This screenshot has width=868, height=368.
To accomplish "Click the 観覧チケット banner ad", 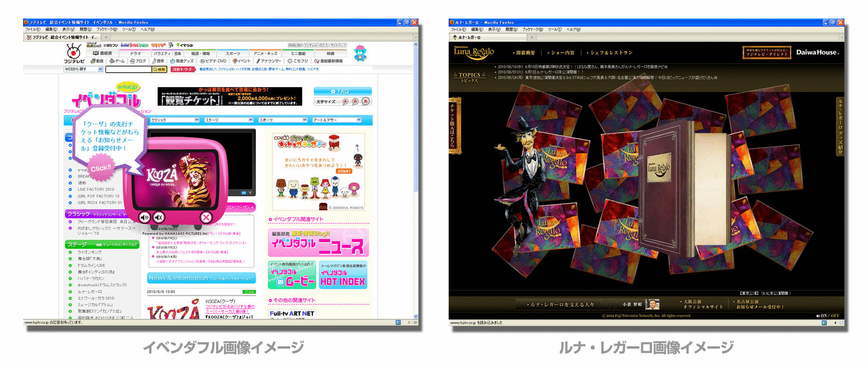I will coord(230,96).
